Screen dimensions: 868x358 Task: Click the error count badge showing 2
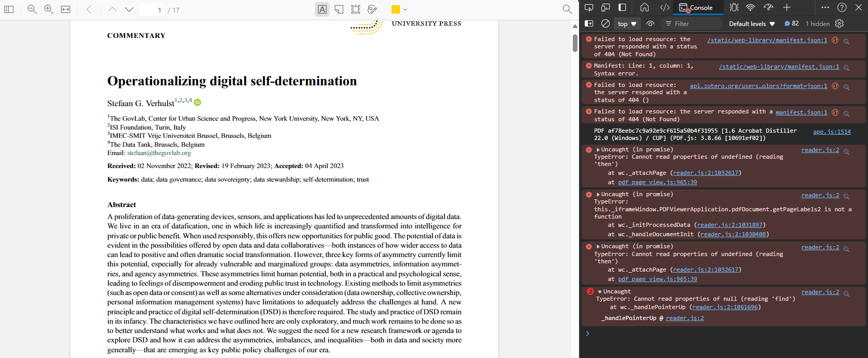click(x=590, y=291)
